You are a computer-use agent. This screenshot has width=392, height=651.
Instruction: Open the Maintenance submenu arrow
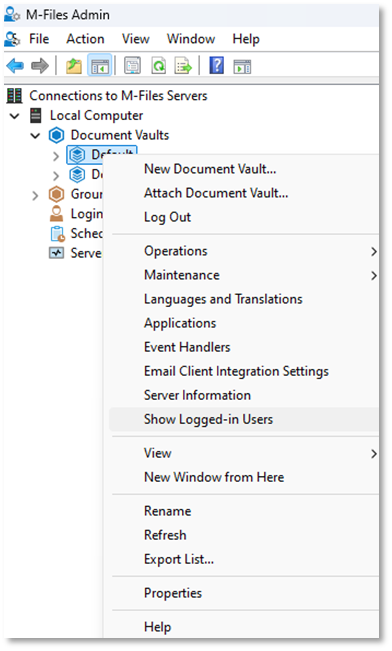[374, 275]
